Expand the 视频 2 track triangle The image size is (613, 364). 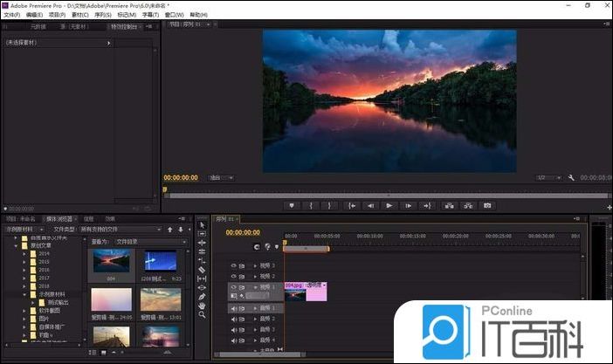click(x=253, y=276)
